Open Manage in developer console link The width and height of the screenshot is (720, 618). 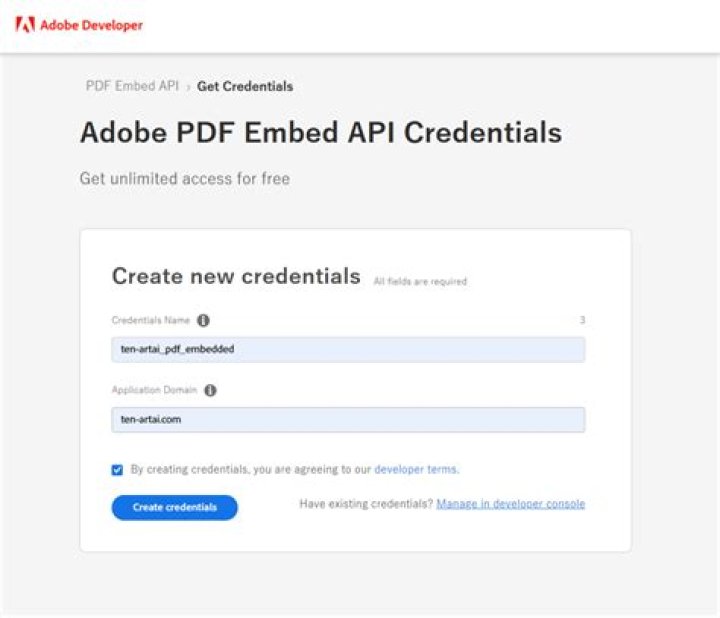[511, 504]
